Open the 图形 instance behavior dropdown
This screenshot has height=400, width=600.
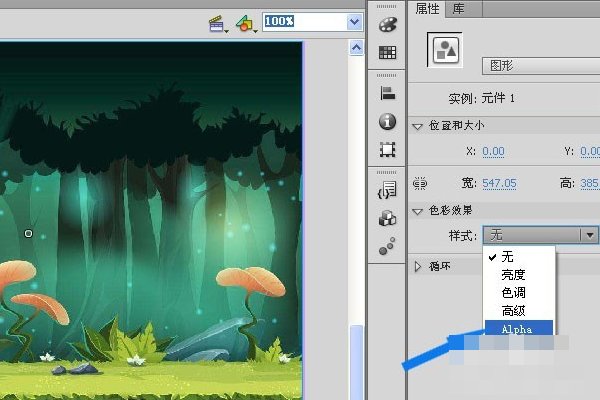point(541,66)
